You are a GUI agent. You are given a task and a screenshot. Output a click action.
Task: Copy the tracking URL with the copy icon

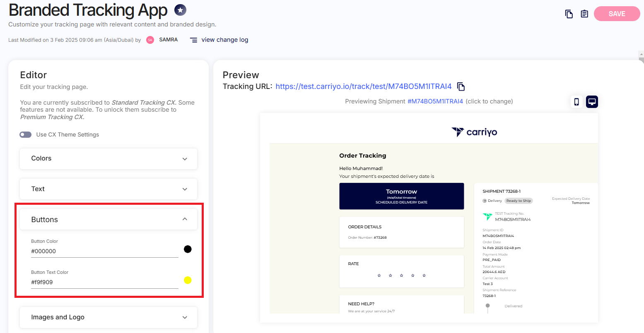pyautogui.click(x=461, y=86)
